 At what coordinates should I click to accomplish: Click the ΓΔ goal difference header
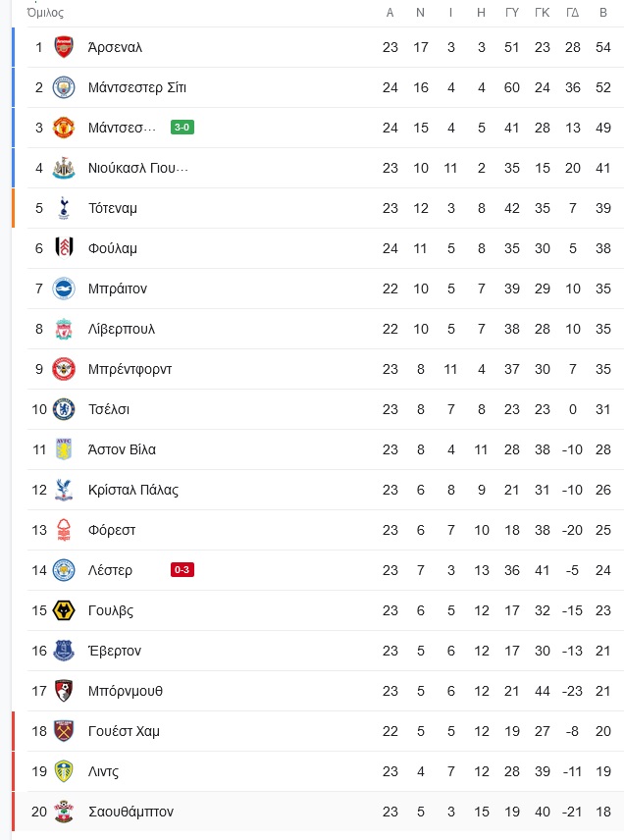pyautogui.click(x=573, y=13)
